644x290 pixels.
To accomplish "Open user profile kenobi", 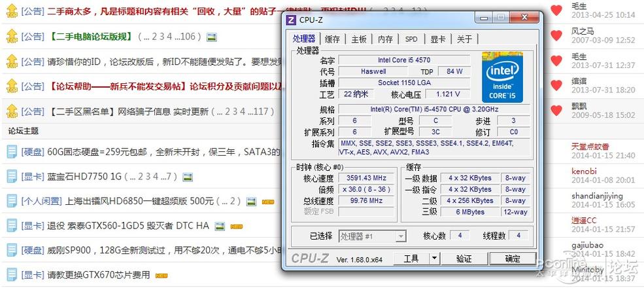I will pos(584,171).
